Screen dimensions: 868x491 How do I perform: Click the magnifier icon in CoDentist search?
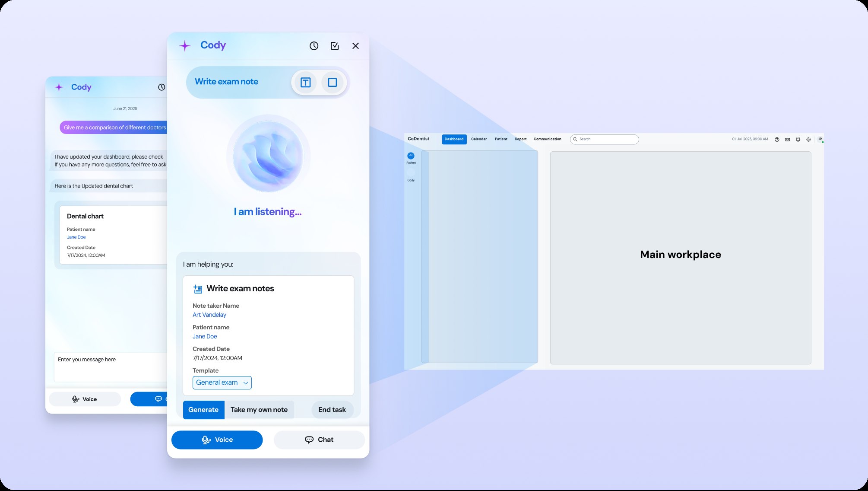pyautogui.click(x=575, y=139)
